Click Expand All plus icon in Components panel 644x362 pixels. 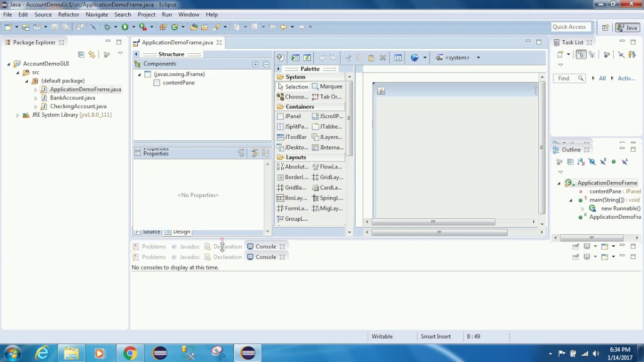click(255, 64)
